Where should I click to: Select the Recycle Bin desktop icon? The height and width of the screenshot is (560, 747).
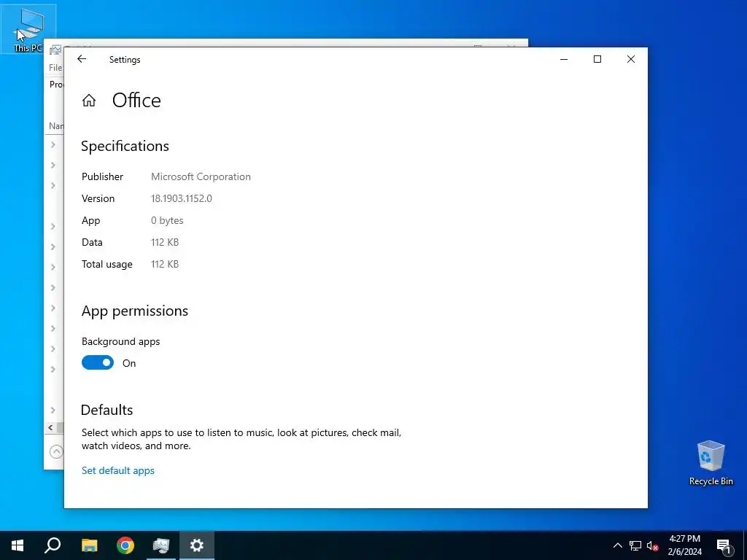711,463
